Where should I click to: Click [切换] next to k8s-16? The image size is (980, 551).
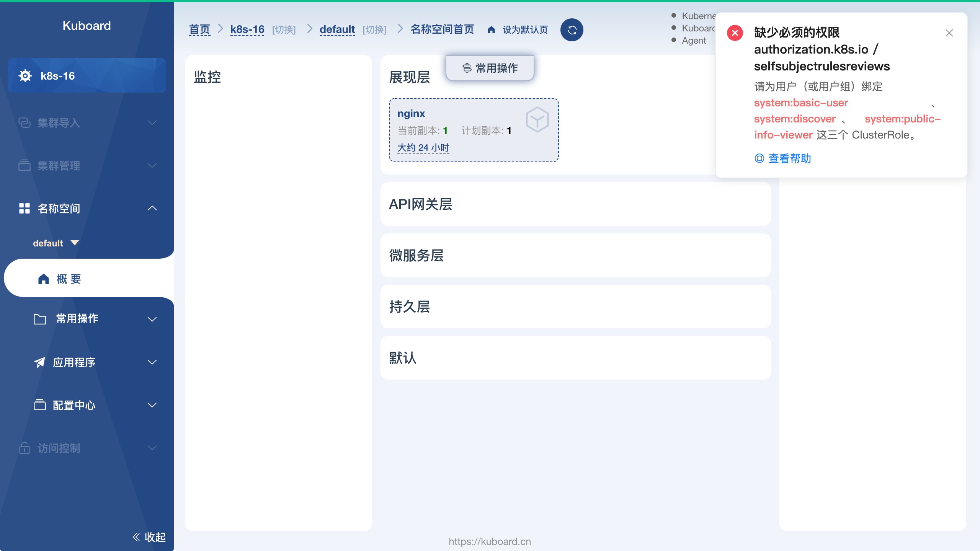(x=284, y=30)
